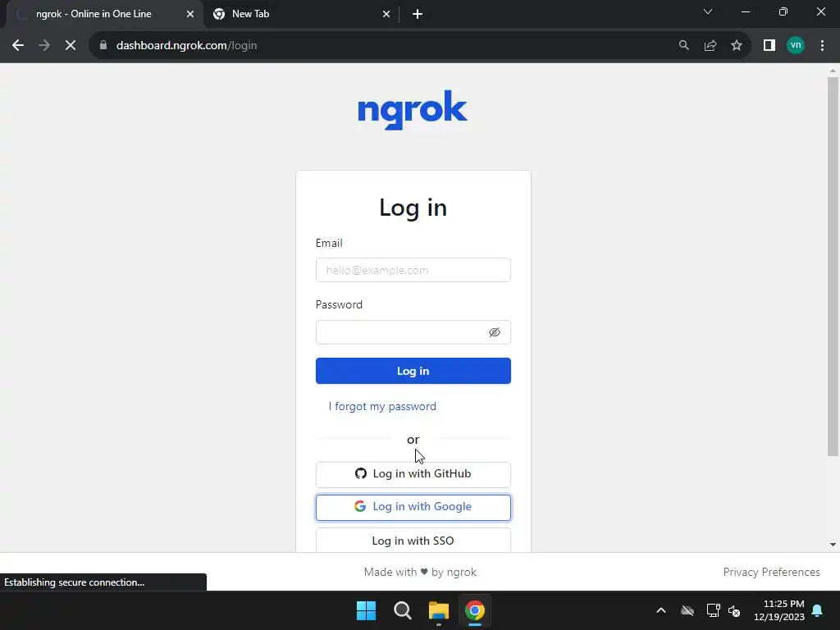Focus the Email input field
This screenshot has height=630, width=840.
click(413, 270)
